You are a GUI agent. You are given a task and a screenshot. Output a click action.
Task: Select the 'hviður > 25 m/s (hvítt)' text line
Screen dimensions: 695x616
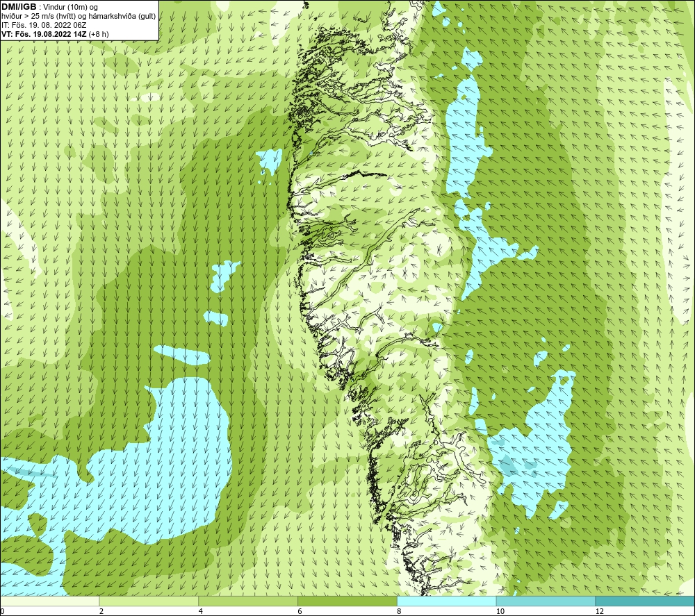click(38, 16)
